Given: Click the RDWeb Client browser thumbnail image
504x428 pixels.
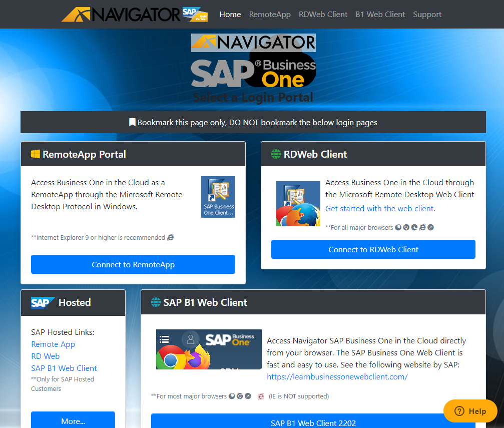Looking at the screenshot, I should pyautogui.click(x=298, y=204).
